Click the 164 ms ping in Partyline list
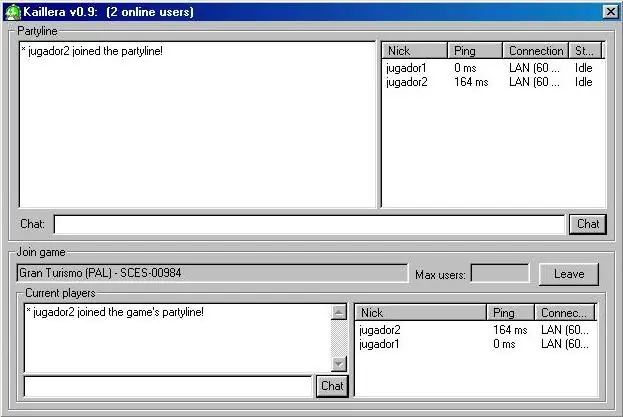623x417 pixels. point(471,82)
